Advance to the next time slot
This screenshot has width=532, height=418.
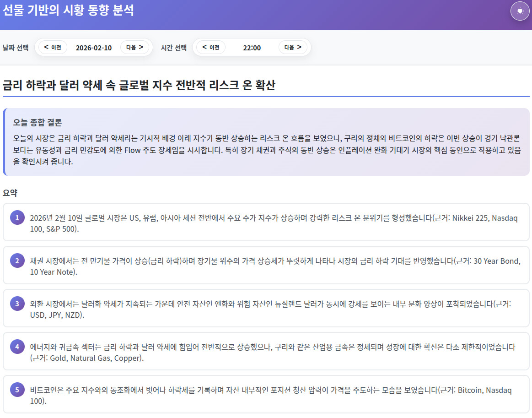[x=293, y=47]
